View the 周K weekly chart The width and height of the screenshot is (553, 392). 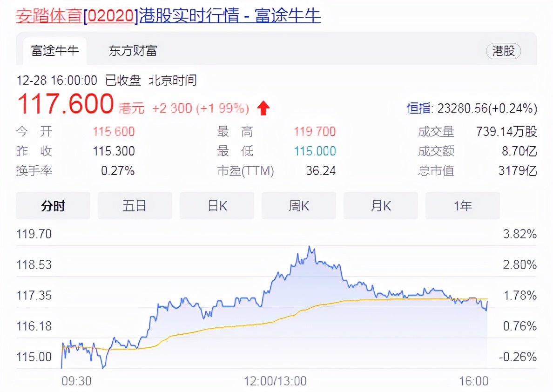(x=298, y=205)
